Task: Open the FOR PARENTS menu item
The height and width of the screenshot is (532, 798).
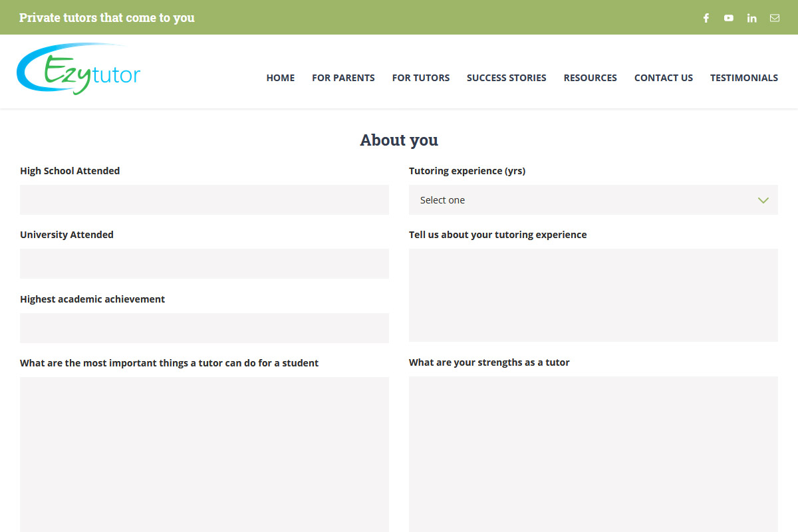Action: coord(343,78)
